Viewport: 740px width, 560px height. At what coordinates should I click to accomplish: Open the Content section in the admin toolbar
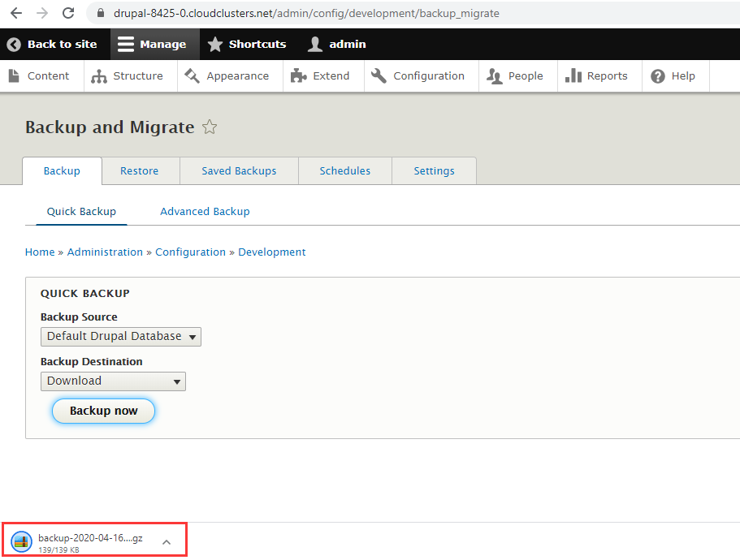39,75
